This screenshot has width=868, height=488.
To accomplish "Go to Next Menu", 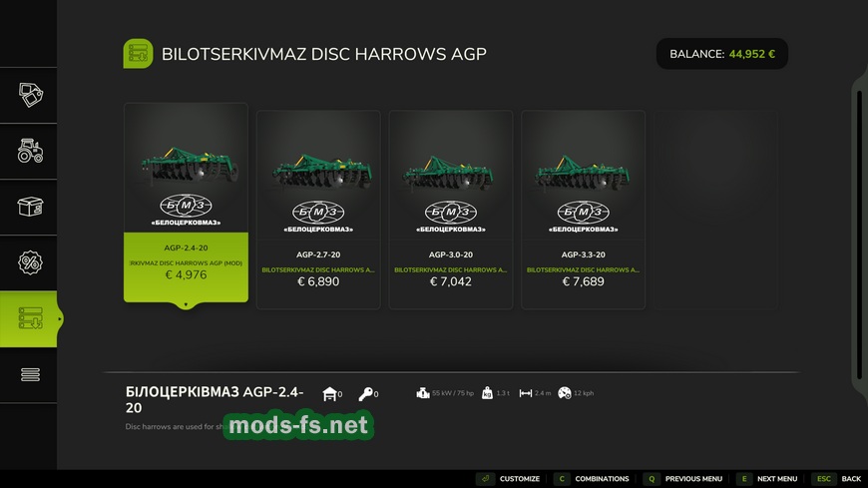I will tap(767, 479).
